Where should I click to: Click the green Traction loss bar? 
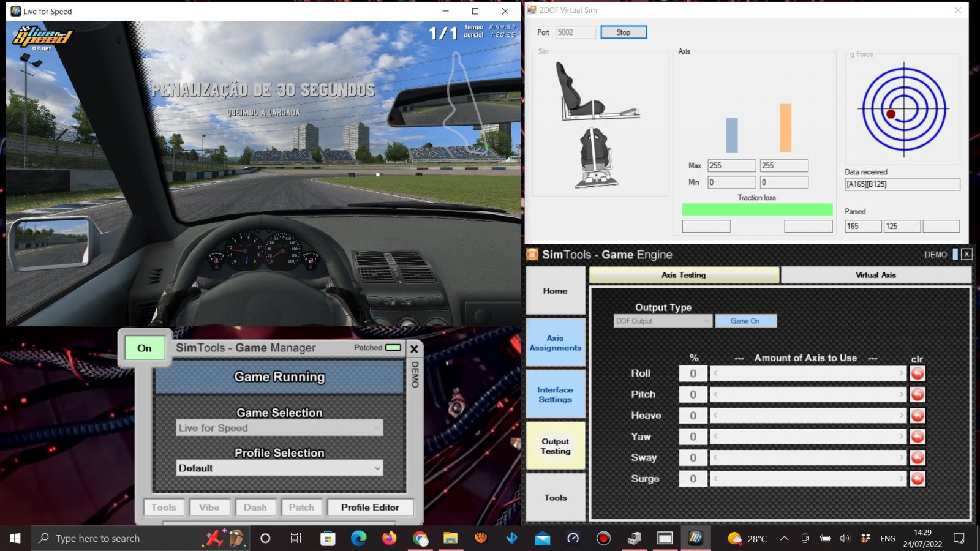pyautogui.click(x=757, y=209)
